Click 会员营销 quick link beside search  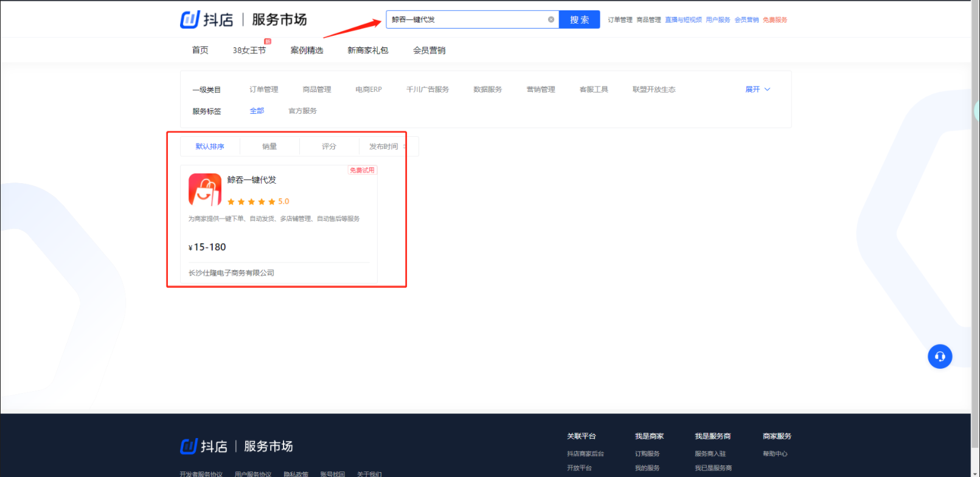[746, 20]
